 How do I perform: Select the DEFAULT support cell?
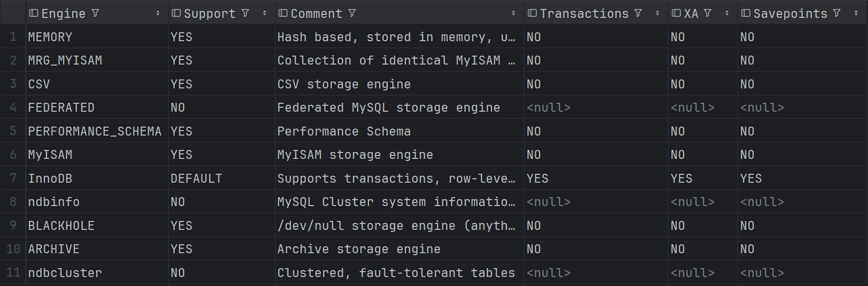196,178
